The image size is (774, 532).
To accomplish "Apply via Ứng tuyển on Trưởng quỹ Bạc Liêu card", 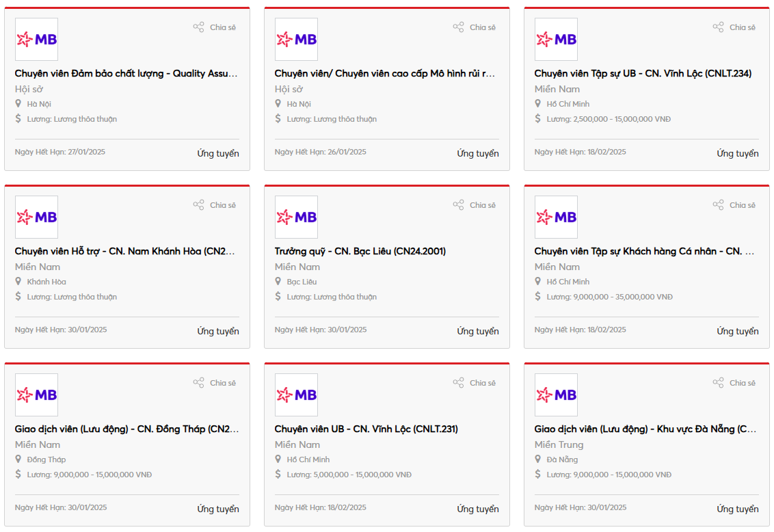I will (478, 331).
